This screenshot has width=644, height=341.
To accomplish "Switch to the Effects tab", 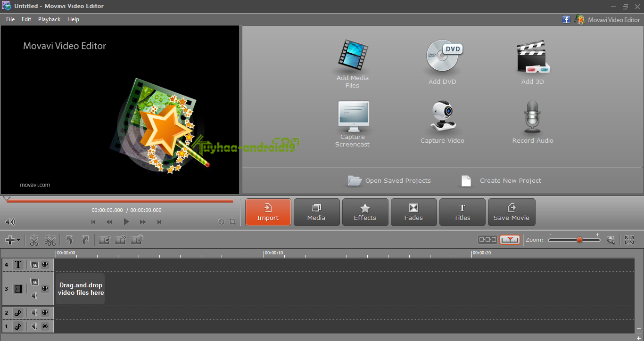I will [x=365, y=212].
